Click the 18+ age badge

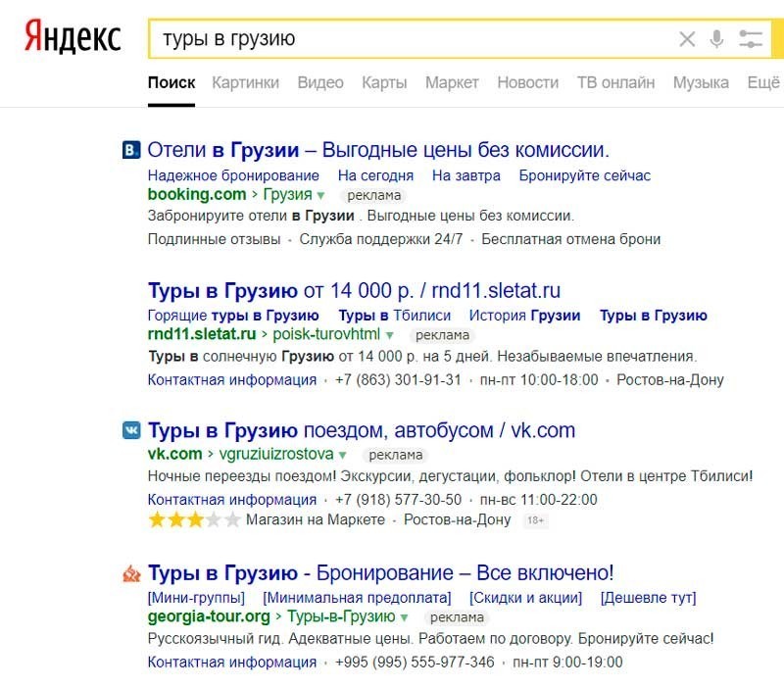(x=535, y=520)
